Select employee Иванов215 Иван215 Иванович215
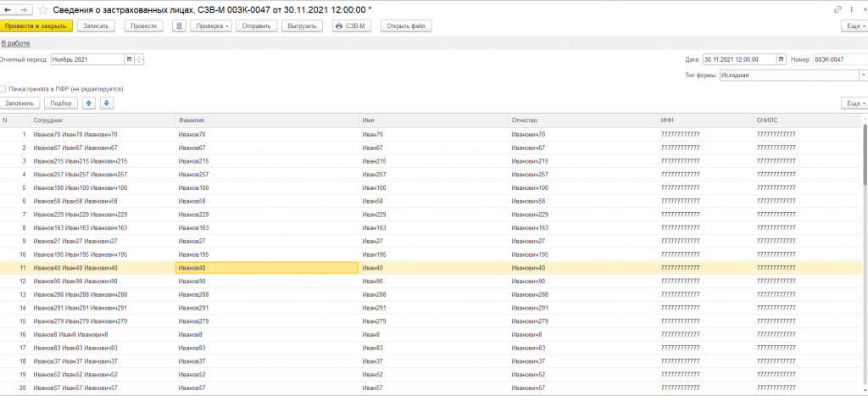 [x=81, y=161]
